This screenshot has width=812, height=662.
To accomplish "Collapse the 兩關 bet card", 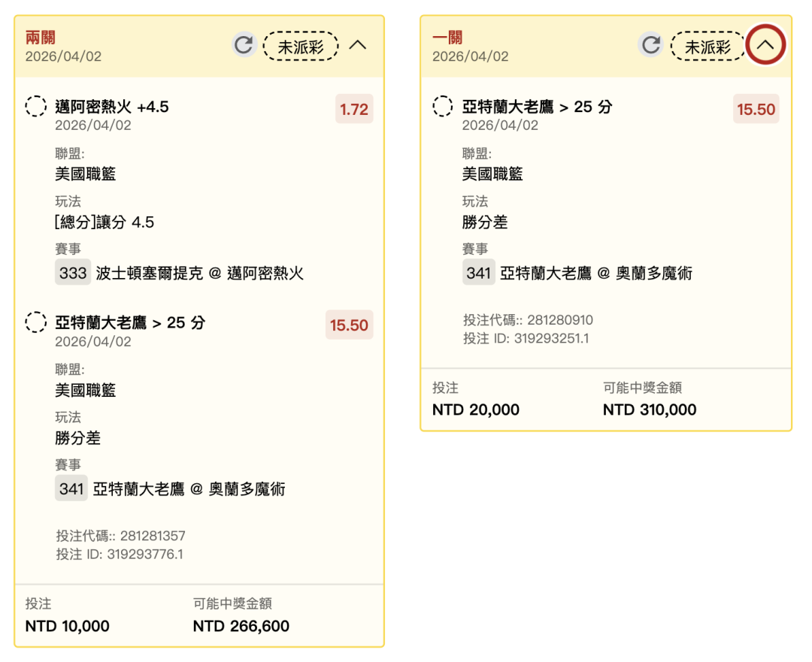I will (x=358, y=45).
